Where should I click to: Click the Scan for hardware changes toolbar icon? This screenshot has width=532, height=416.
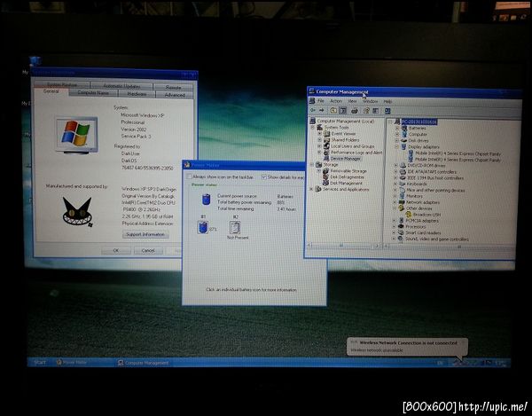387,111
